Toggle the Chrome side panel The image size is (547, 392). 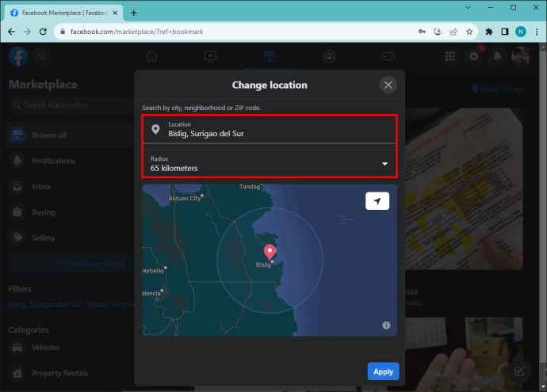505,32
